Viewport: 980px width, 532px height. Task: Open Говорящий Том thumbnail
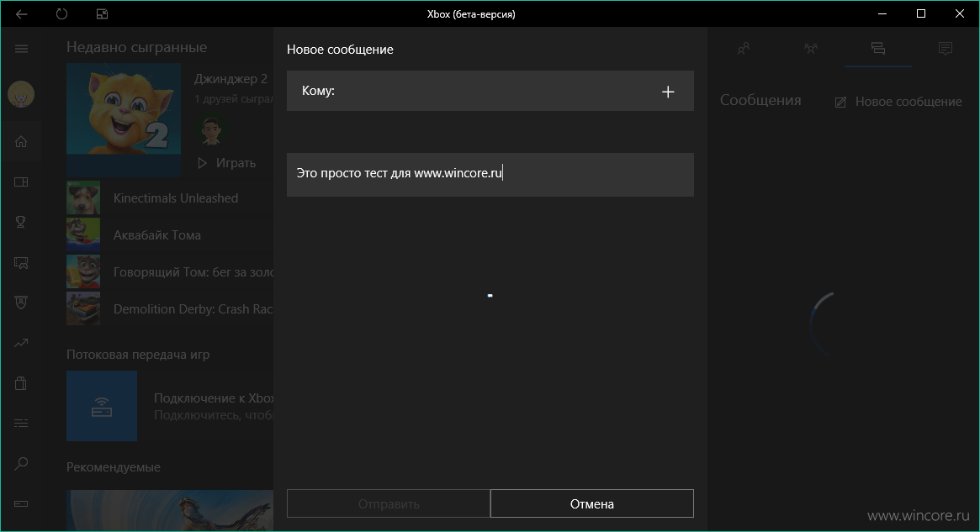(x=83, y=271)
